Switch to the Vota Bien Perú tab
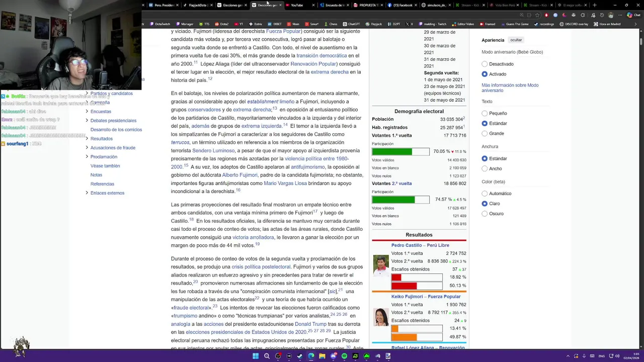The height and width of the screenshot is (362, 644). 505,5
